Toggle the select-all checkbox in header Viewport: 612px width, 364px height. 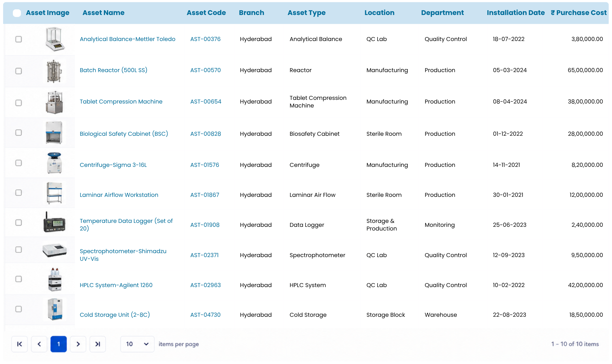pos(17,13)
